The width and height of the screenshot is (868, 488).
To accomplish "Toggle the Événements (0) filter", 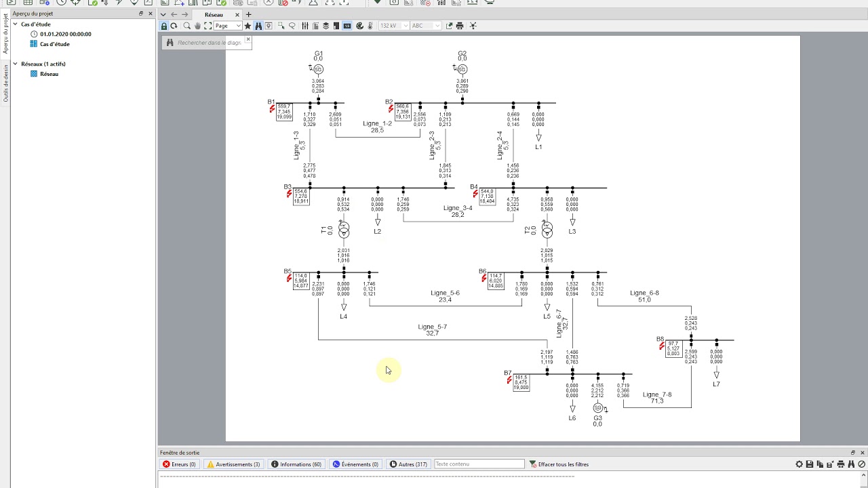I will click(x=355, y=464).
